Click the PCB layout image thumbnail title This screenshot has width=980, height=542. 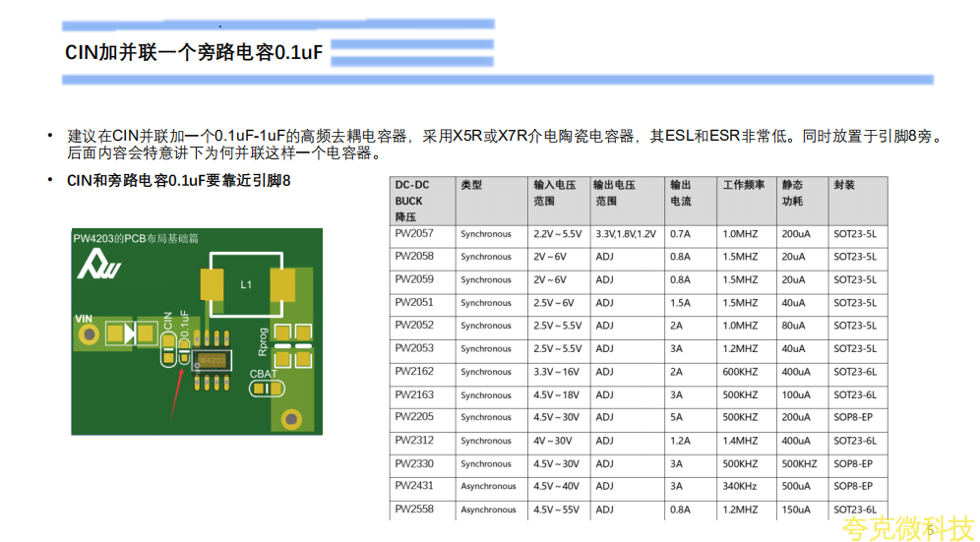click(136, 238)
